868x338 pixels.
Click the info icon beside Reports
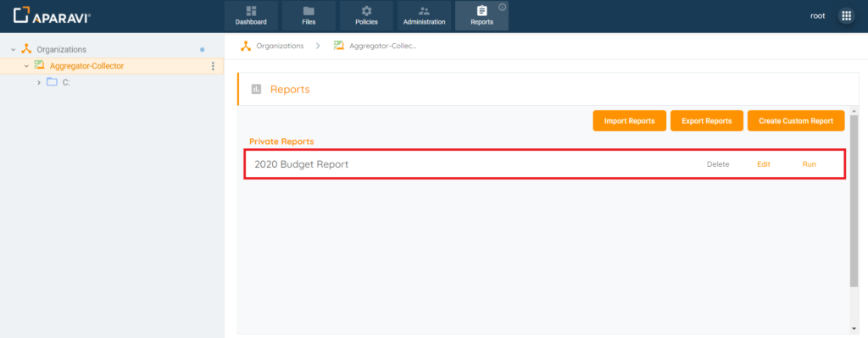coord(502,7)
